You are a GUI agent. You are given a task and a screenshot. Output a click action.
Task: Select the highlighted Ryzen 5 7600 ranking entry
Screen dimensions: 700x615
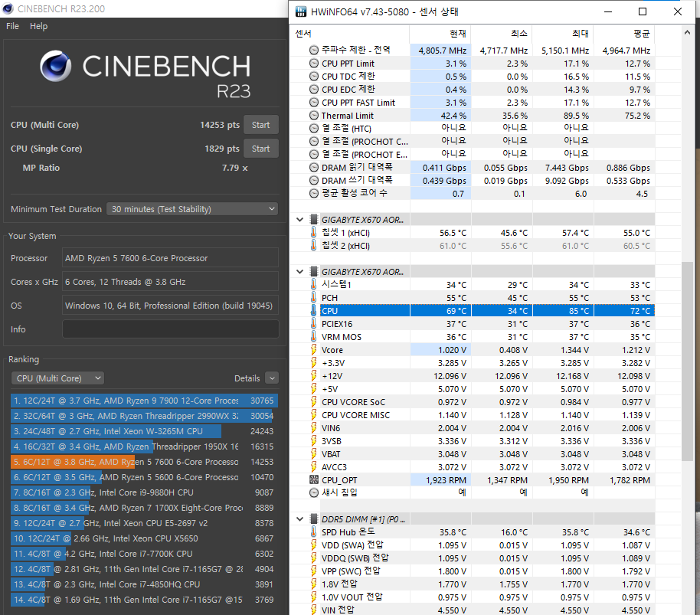pyautogui.click(x=144, y=462)
